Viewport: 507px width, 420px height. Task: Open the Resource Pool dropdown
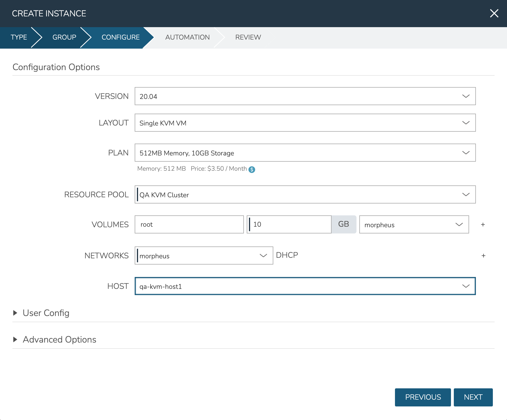point(305,194)
